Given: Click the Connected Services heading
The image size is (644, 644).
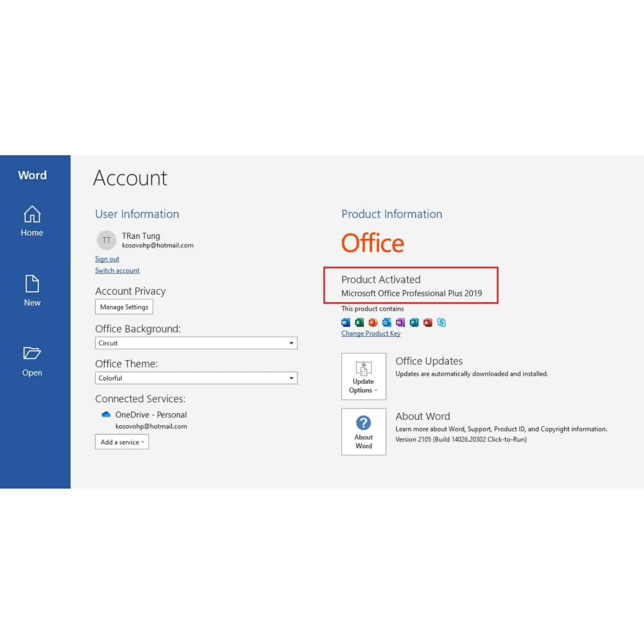Looking at the screenshot, I should (140, 399).
